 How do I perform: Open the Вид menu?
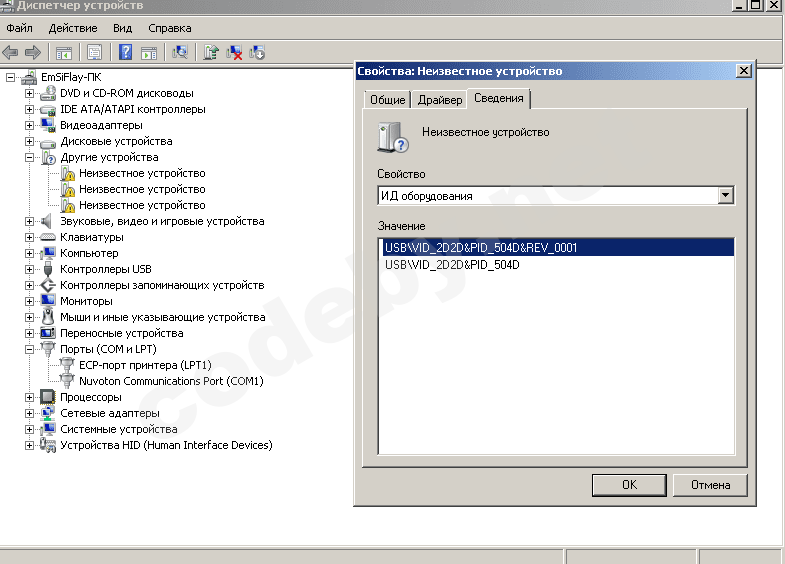click(x=123, y=28)
